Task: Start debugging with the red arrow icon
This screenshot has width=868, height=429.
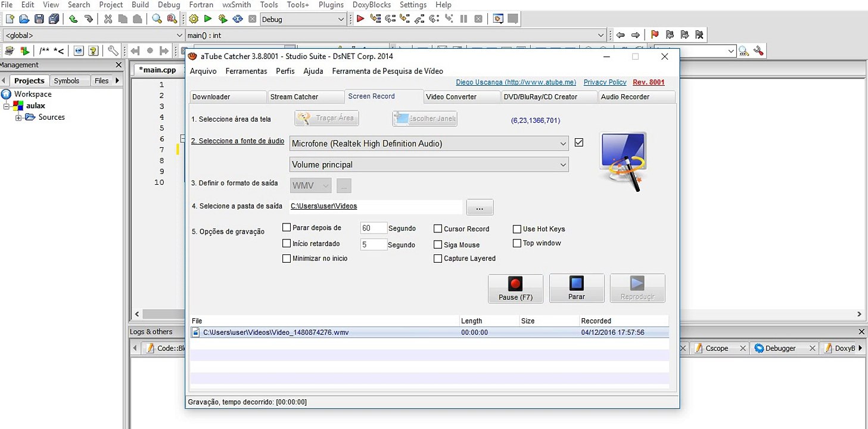Action: (360, 19)
